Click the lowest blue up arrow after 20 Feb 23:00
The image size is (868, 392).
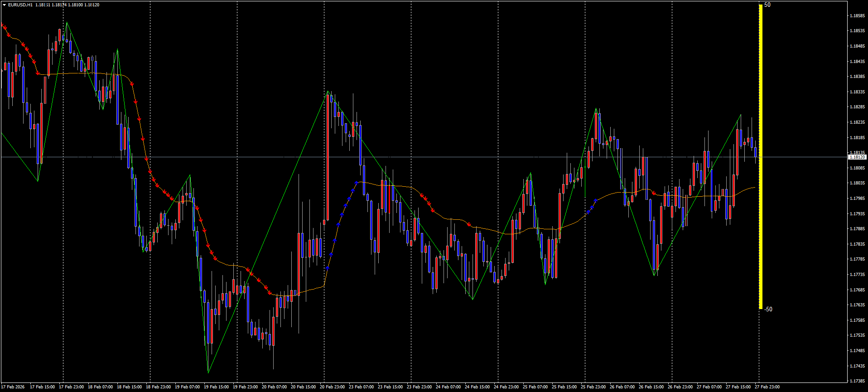pyautogui.click(x=328, y=268)
